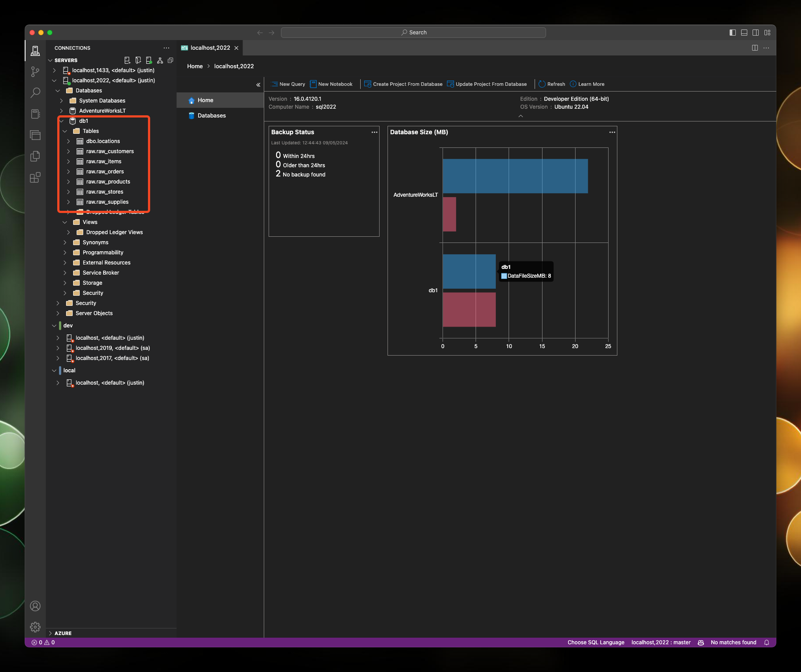
Task: Select the localhost,2022 editor tab
Action: (210, 48)
